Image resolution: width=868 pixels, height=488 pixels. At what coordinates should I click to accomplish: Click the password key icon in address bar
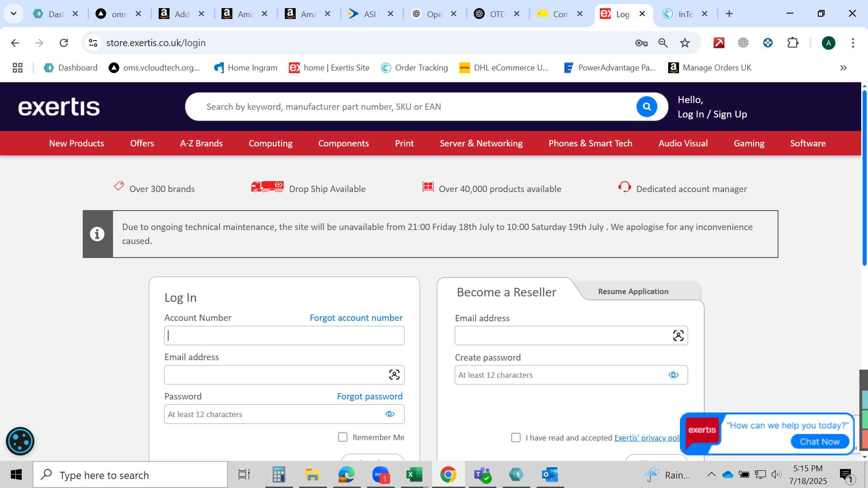[x=641, y=43]
